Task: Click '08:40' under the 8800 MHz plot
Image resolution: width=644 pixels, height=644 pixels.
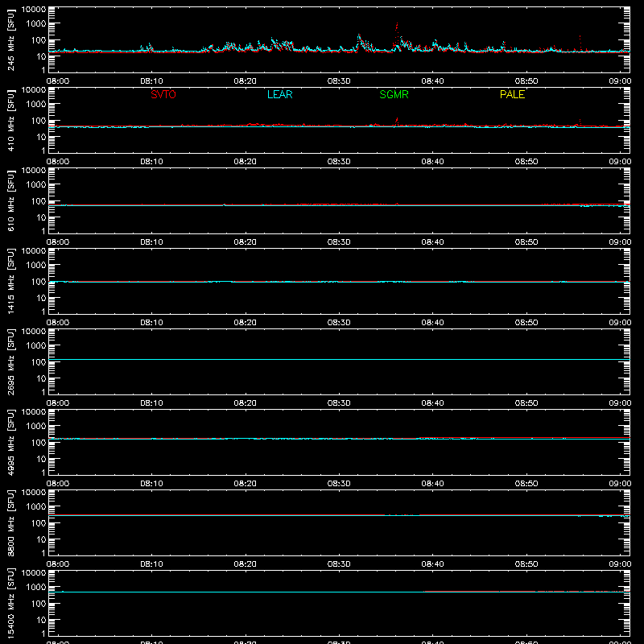Action: tap(432, 564)
